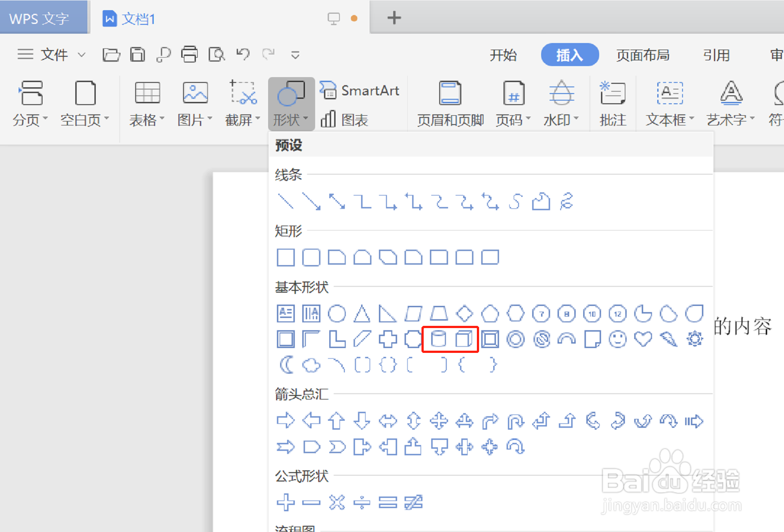Open the 文件 menu chevron

82,55
